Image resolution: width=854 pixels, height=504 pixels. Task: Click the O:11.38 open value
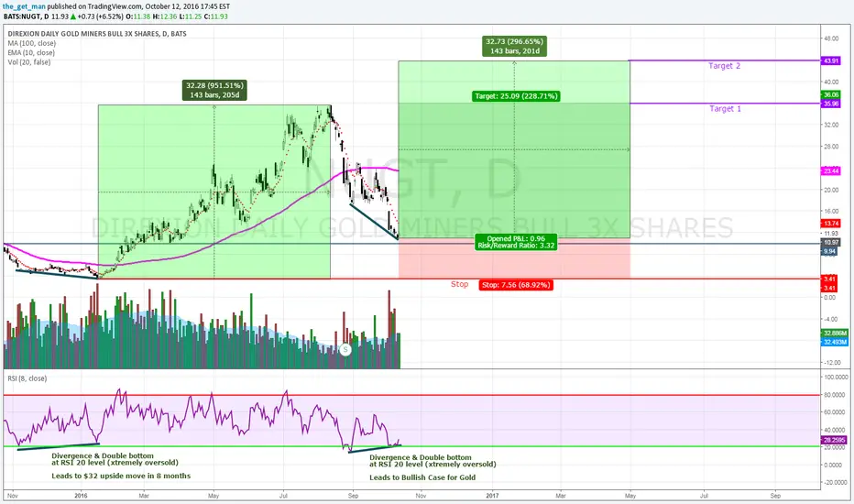pos(137,16)
